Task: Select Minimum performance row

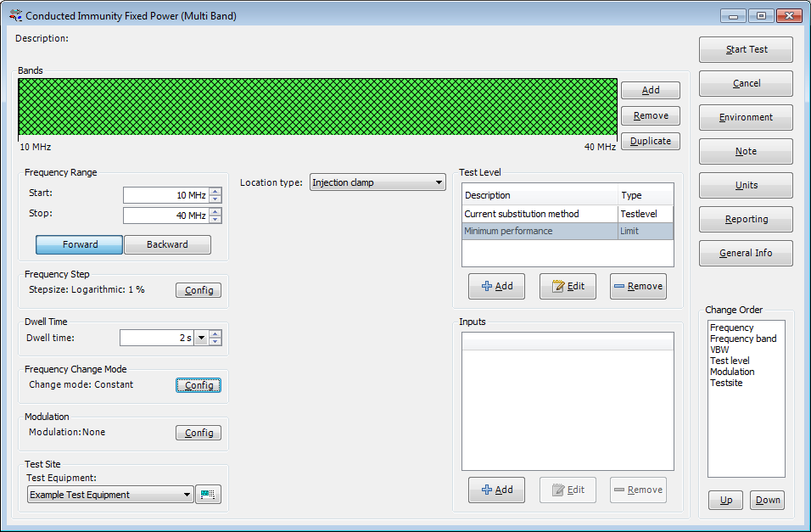Action: [568, 231]
